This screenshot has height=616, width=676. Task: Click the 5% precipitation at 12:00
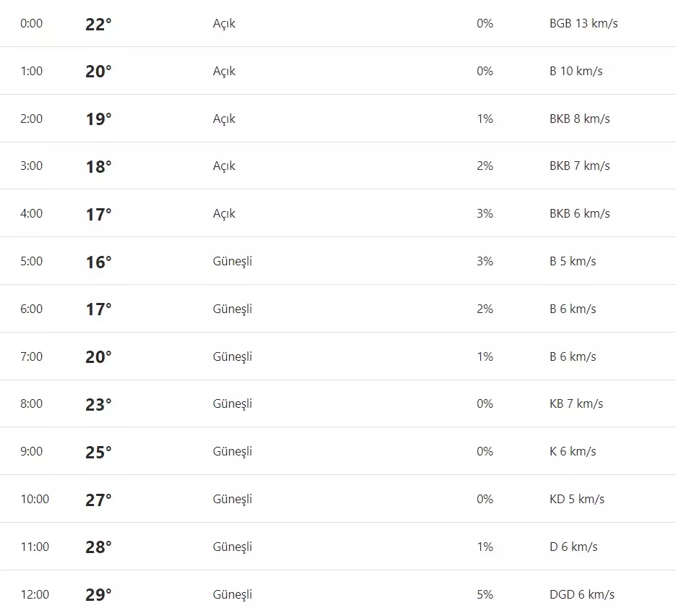click(x=484, y=594)
